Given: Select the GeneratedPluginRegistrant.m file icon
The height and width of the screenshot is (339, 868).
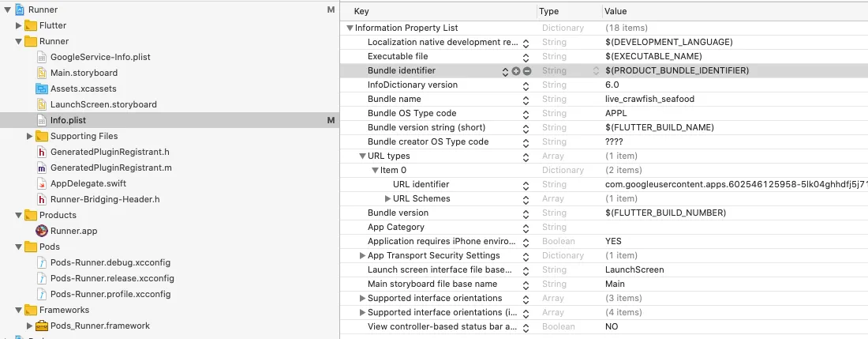Looking at the screenshot, I should (43, 168).
